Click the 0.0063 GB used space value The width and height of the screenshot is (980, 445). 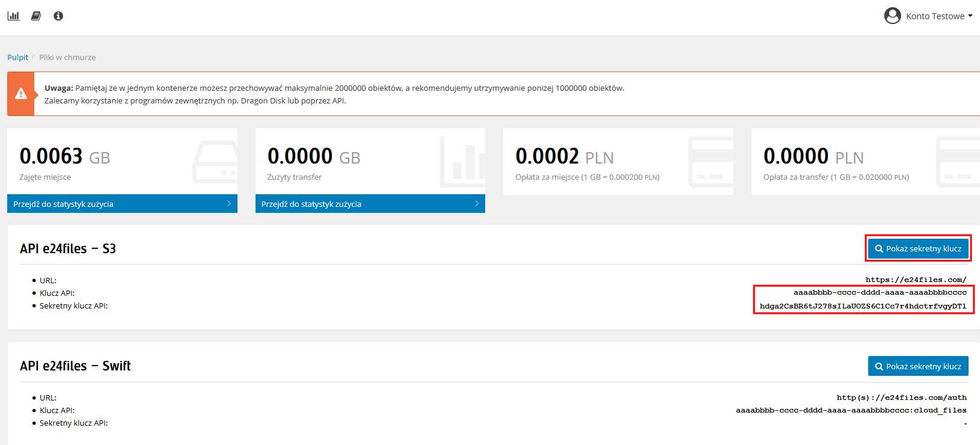(65, 156)
